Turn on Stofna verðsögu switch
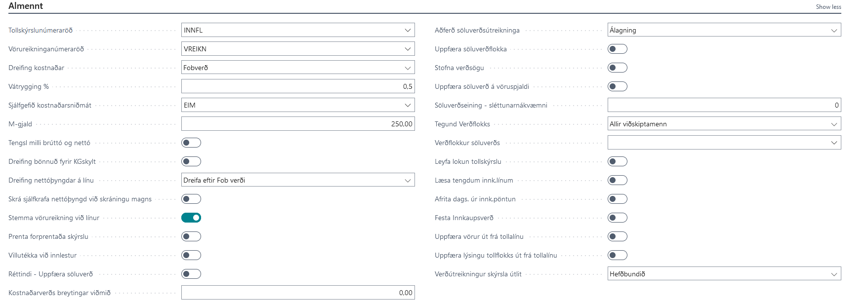The image size is (868, 303). [x=617, y=68]
